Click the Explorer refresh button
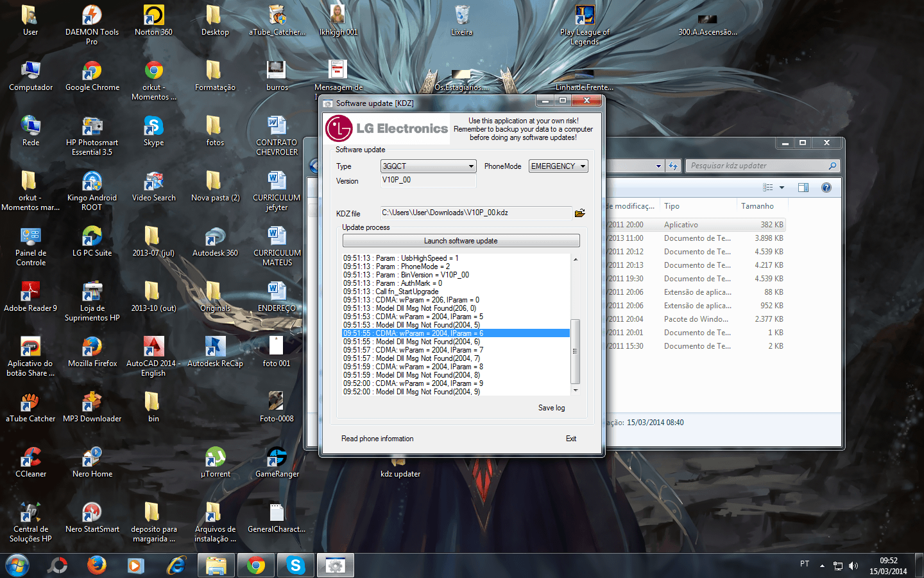924x578 pixels. (x=672, y=166)
